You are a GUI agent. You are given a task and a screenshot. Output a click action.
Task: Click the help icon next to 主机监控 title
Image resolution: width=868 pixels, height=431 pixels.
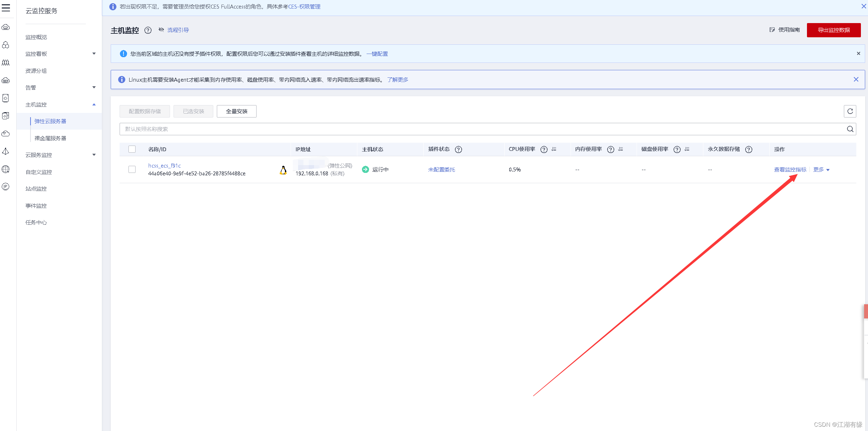tap(148, 30)
